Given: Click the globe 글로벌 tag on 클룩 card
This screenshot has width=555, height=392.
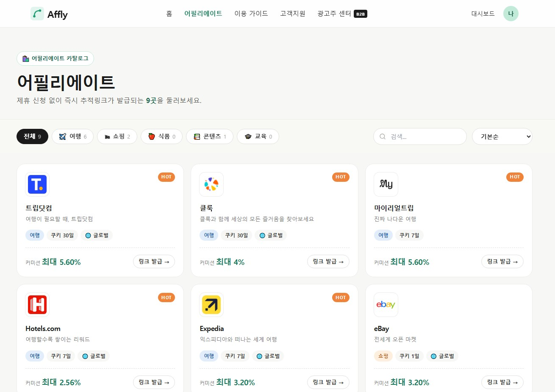Looking at the screenshot, I should [x=271, y=235].
